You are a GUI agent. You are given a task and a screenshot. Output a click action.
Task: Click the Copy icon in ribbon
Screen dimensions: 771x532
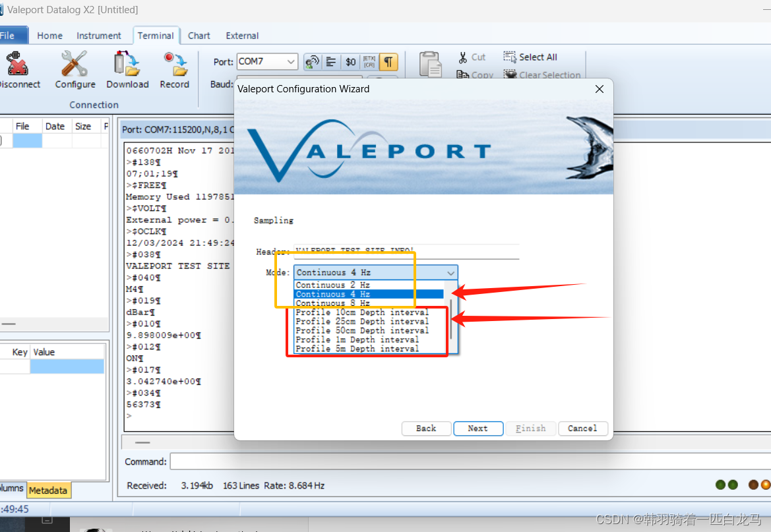tap(462, 74)
